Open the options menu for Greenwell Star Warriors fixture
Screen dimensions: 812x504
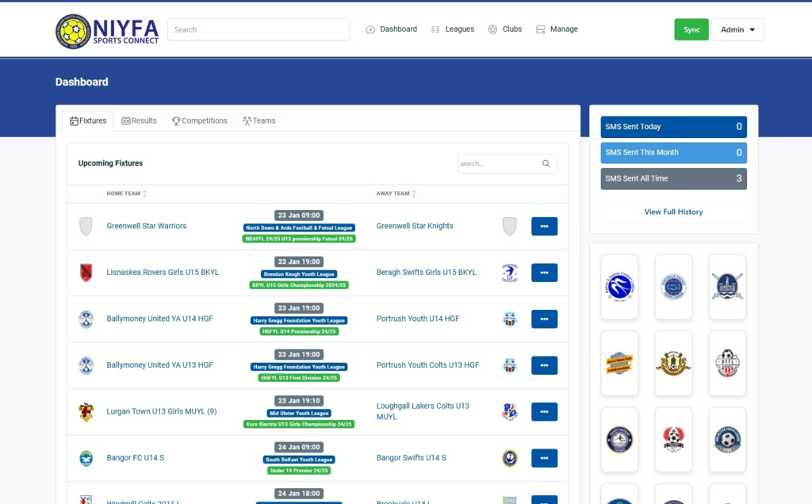pyautogui.click(x=544, y=226)
